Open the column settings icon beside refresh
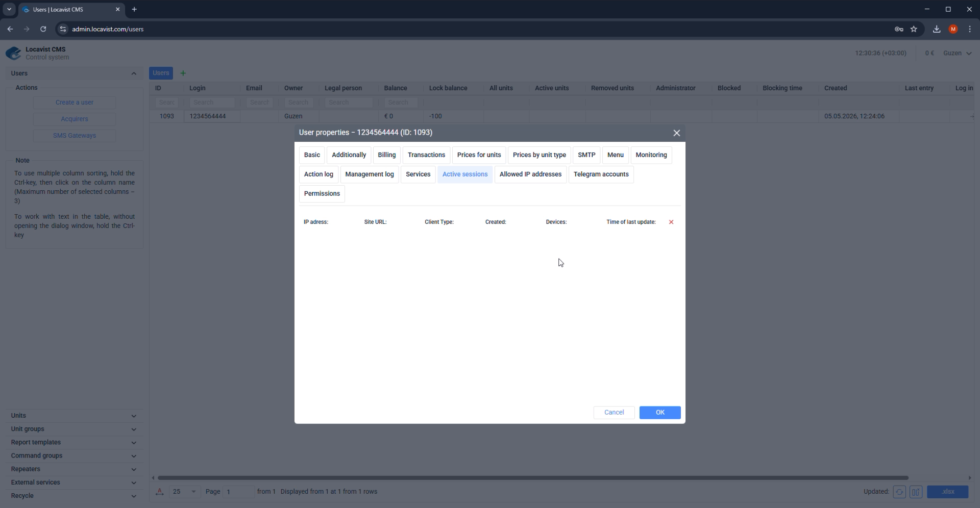This screenshot has height=508, width=980. 916,492
